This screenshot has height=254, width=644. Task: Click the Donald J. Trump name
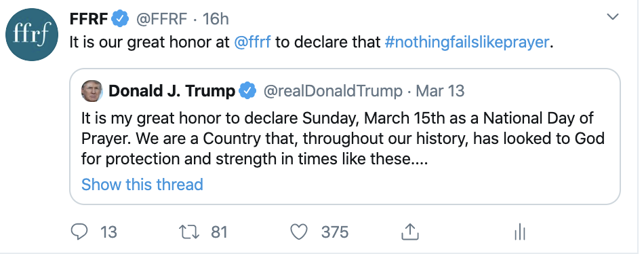pyautogui.click(x=172, y=92)
